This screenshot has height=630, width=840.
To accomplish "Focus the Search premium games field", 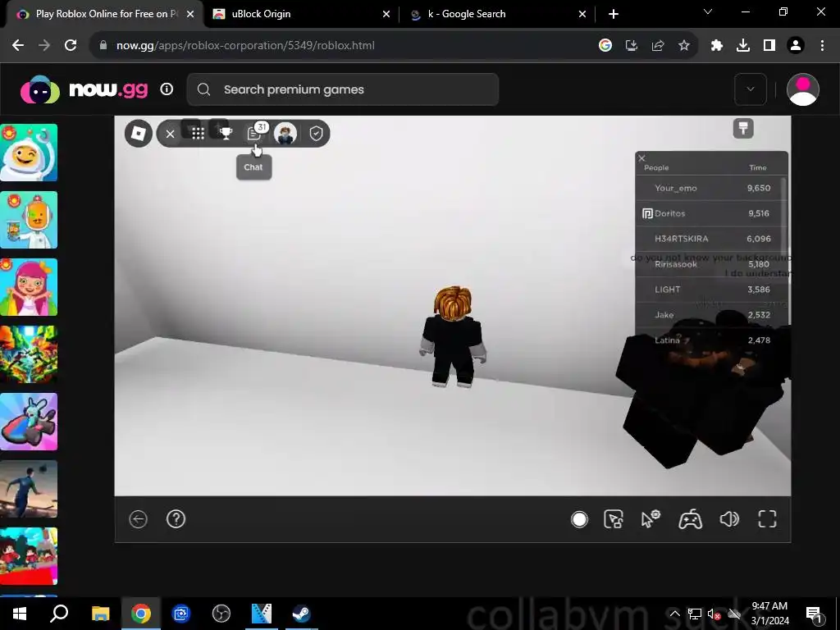I will pos(343,89).
